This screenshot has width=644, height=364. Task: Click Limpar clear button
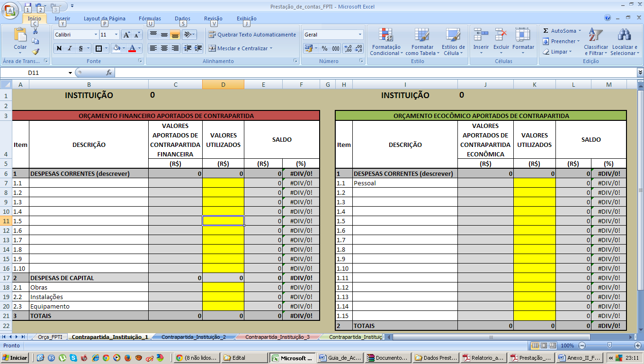[558, 52]
